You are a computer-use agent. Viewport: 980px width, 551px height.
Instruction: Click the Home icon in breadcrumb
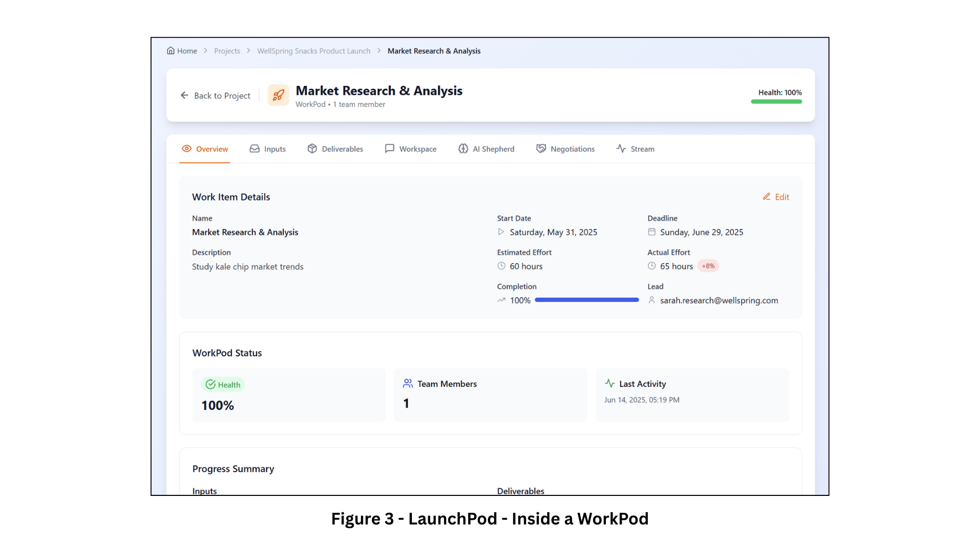click(170, 51)
